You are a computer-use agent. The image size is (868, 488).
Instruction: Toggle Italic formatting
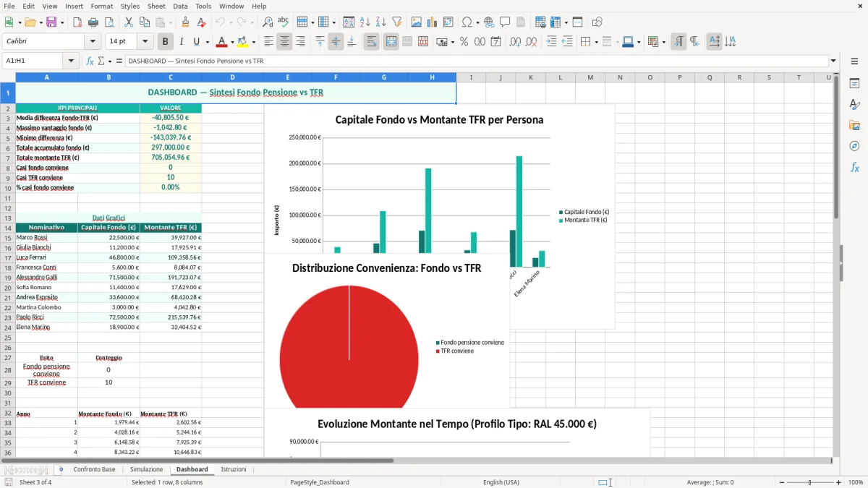[182, 42]
